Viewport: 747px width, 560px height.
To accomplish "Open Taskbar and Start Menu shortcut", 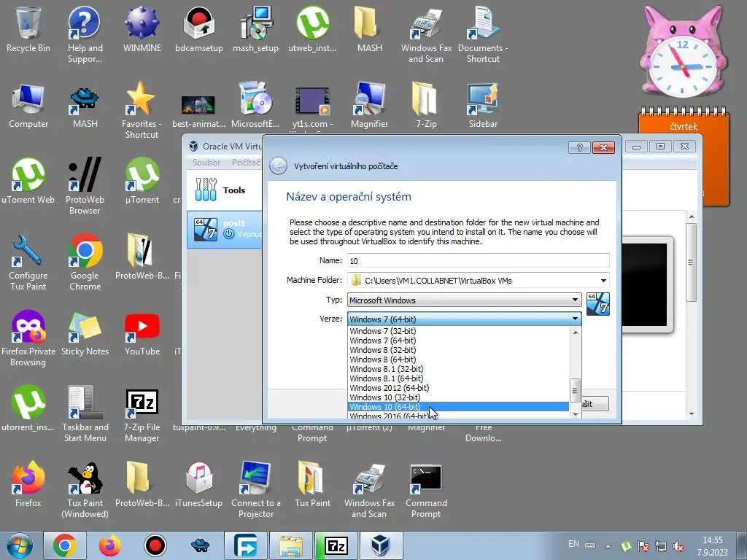I will pos(85,413).
